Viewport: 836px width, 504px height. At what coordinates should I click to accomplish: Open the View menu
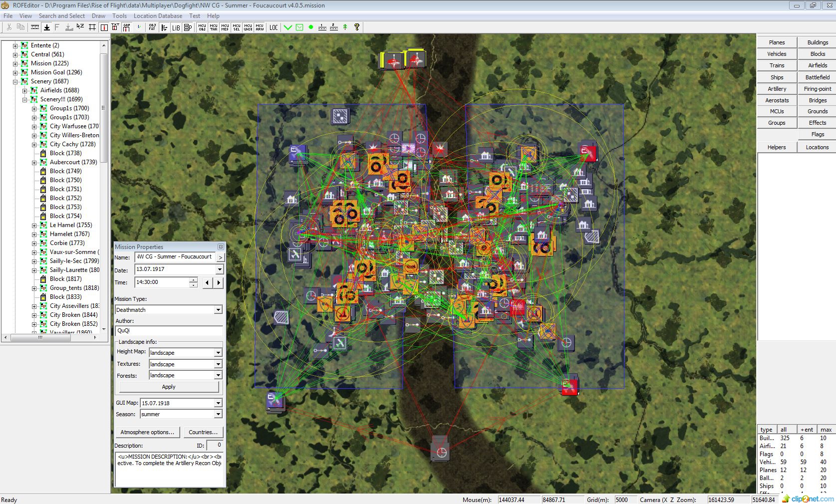[25, 16]
